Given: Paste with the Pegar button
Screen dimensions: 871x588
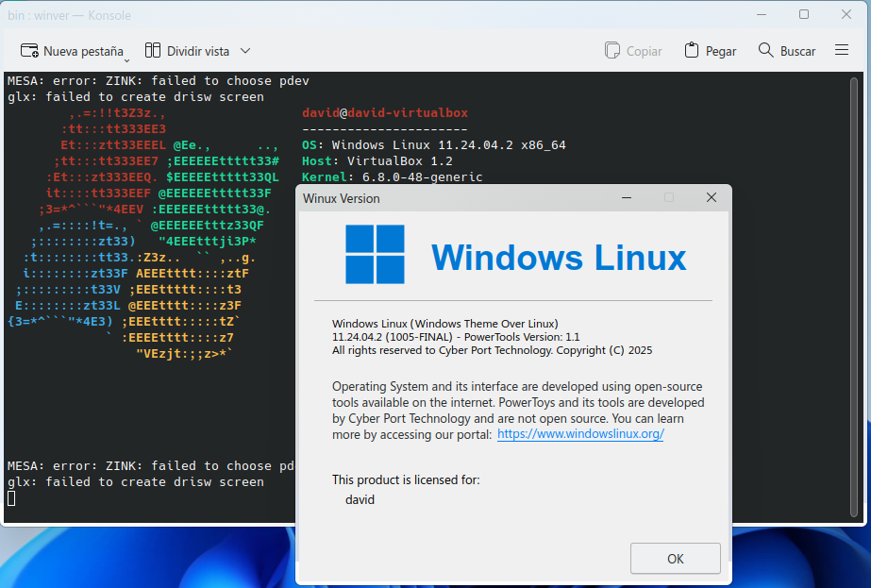Looking at the screenshot, I should point(710,51).
